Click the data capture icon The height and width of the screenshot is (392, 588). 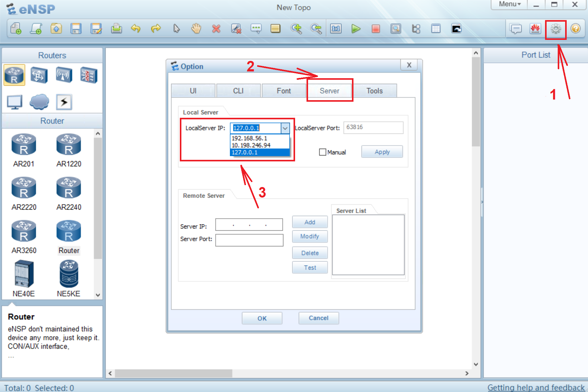point(396,29)
